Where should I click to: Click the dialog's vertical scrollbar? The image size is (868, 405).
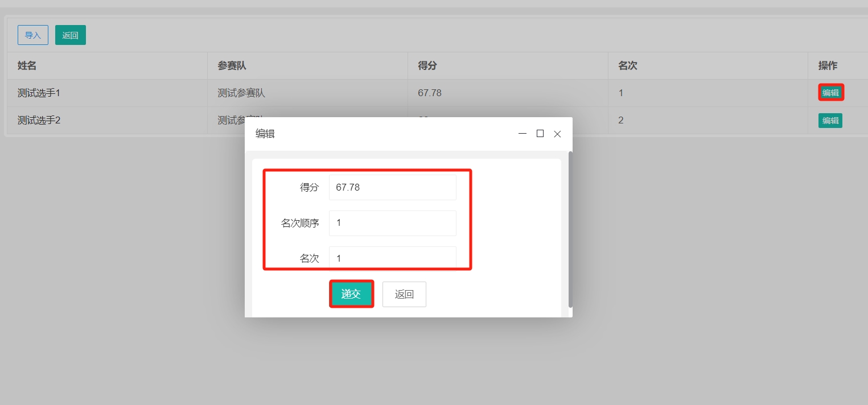(x=570, y=228)
